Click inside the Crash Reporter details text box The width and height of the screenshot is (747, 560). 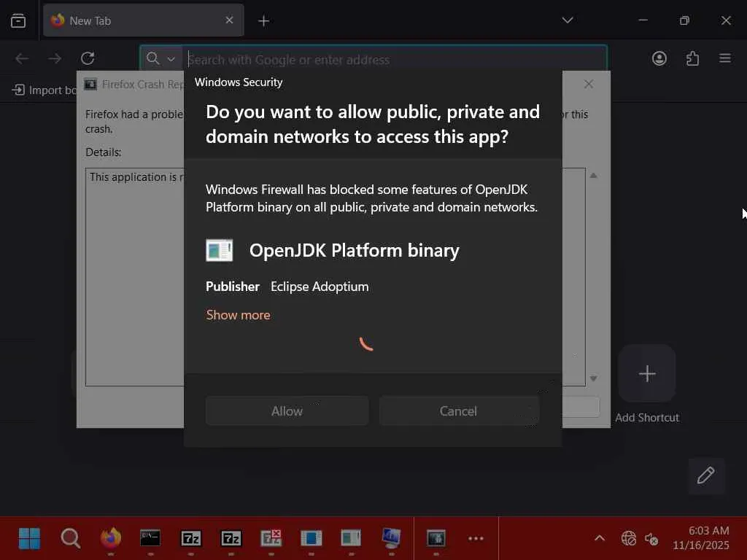[135, 276]
